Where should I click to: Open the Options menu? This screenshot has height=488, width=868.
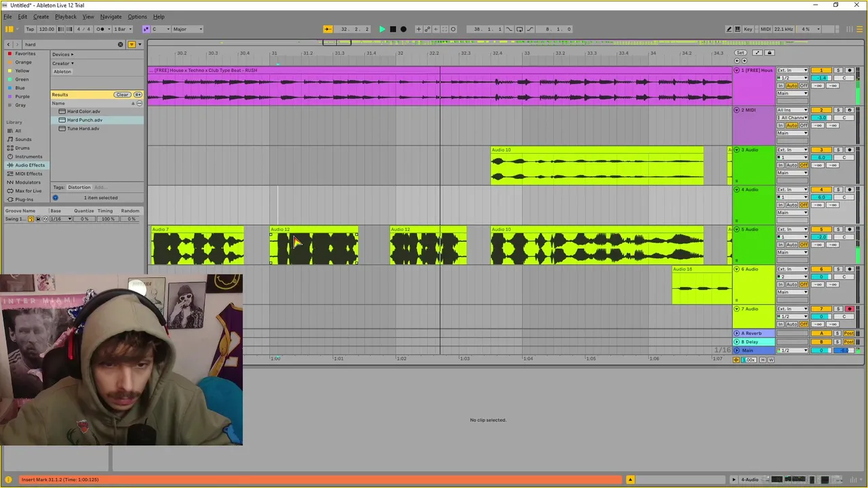(137, 16)
